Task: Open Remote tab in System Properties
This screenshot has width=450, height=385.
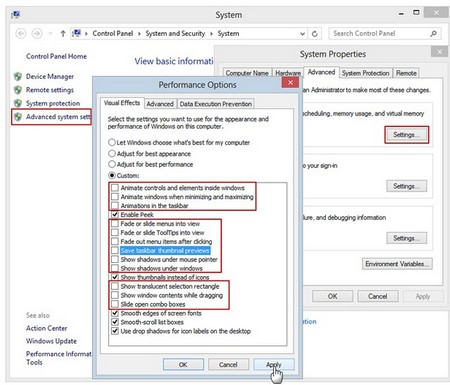Action: pyautogui.click(x=406, y=73)
